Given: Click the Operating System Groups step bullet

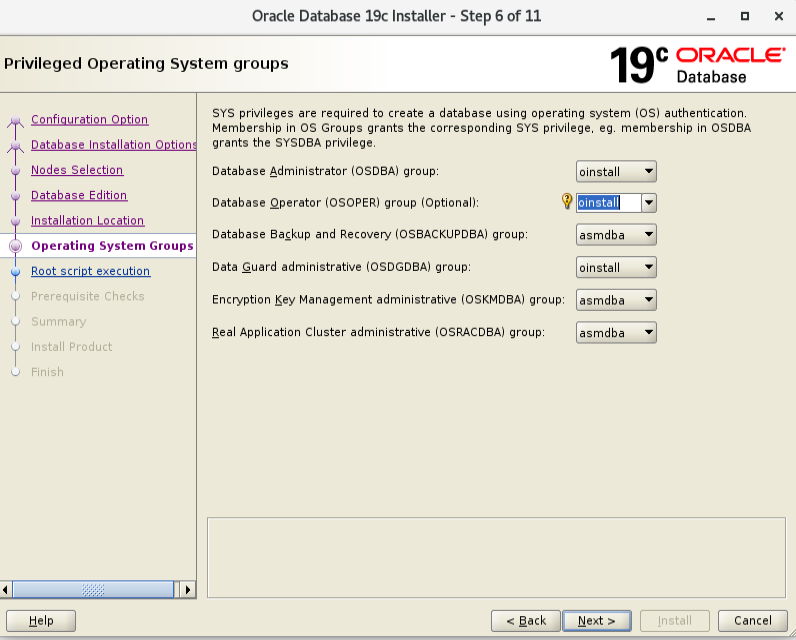Looking at the screenshot, I should [x=15, y=246].
